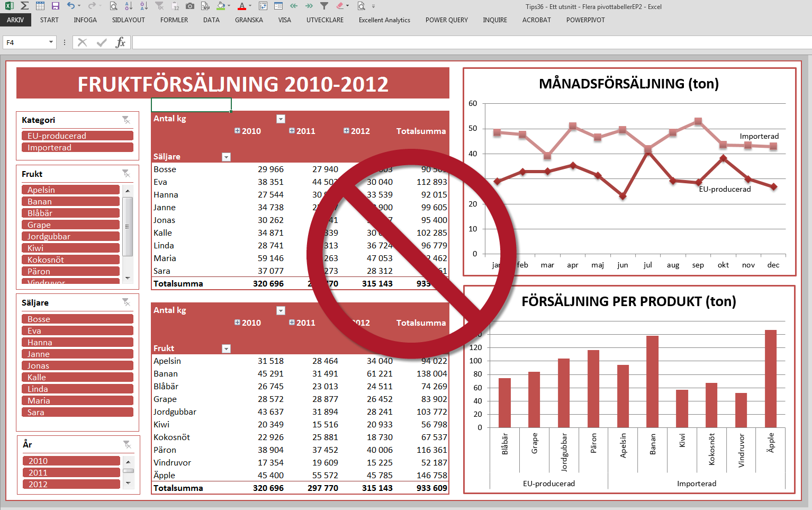Clear the filter on Kategori slicer
The width and height of the screenshot is (812, 510).
126,120
